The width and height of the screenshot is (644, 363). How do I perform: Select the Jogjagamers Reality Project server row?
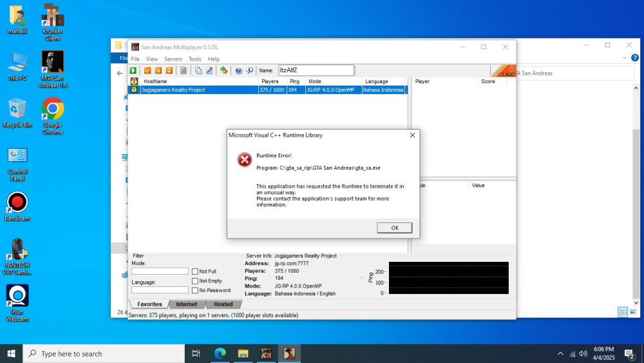(x=268, y=90)
